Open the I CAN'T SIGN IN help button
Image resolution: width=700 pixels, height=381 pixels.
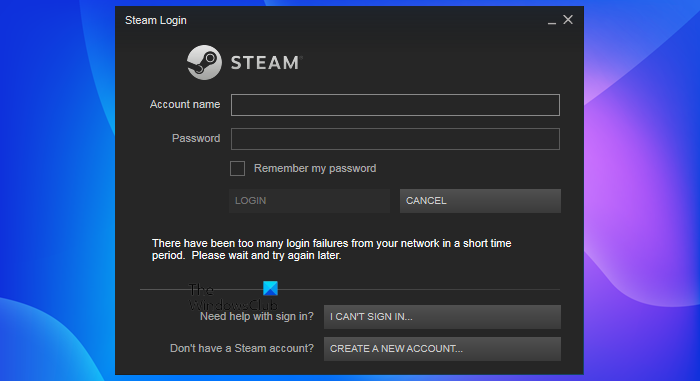[x=442, y=317]
